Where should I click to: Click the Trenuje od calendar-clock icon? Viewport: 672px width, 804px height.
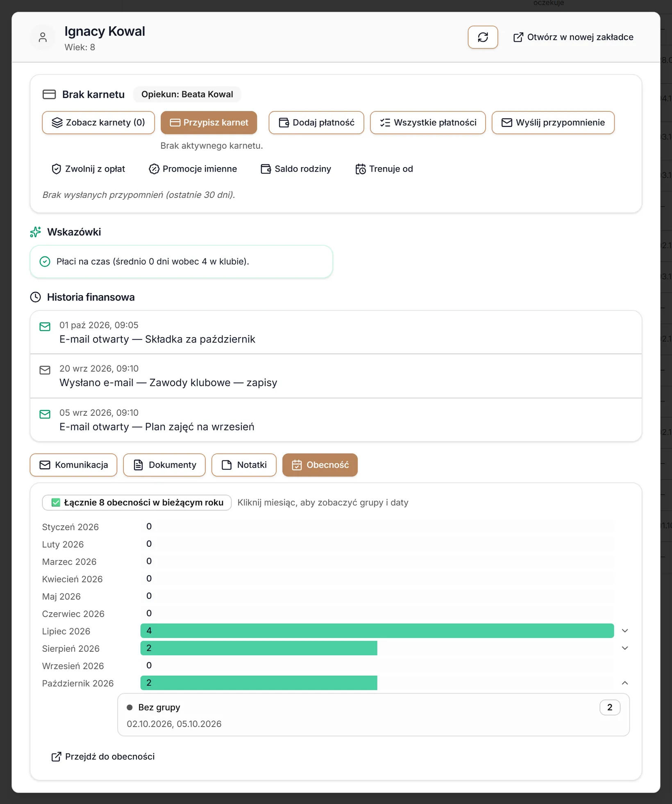[361, 169]
